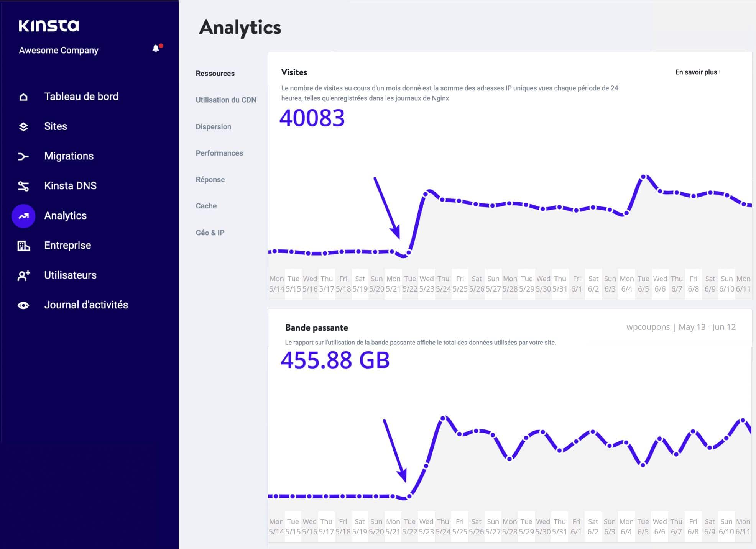756x549 pixels.
Task: Click the Utilisateurs add-user icon
Action: pos(23,275)
